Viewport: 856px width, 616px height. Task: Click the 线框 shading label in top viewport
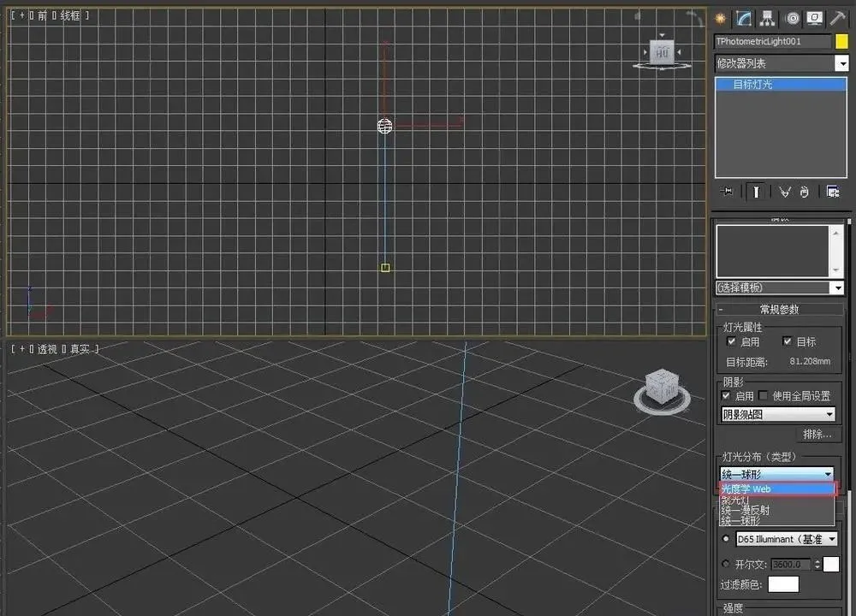coord(70,15)
